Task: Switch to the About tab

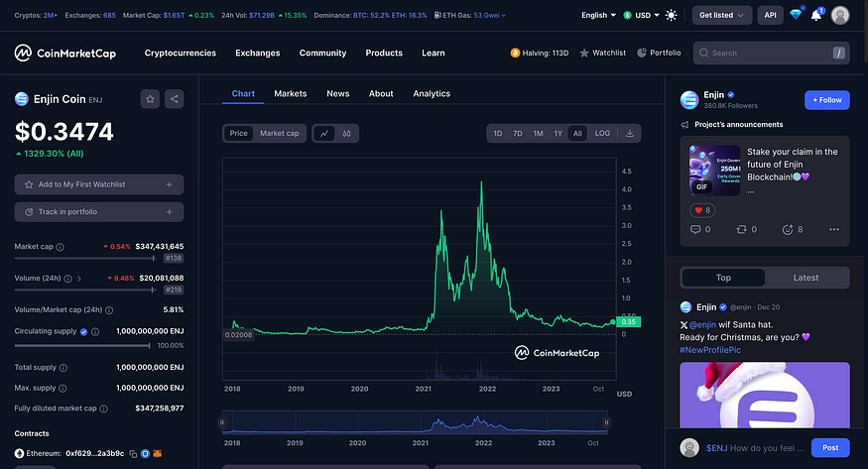Action: point(381,94)
